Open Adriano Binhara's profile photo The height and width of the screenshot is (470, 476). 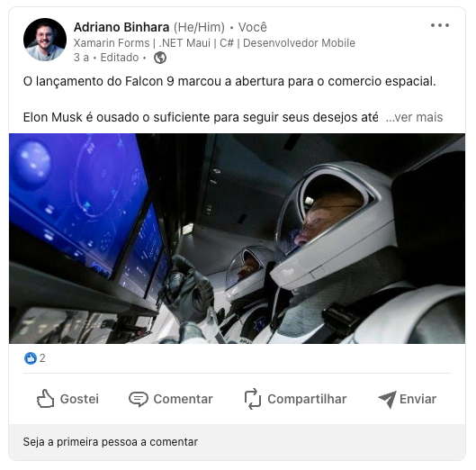pyautogui.click(x=45, y=40)
